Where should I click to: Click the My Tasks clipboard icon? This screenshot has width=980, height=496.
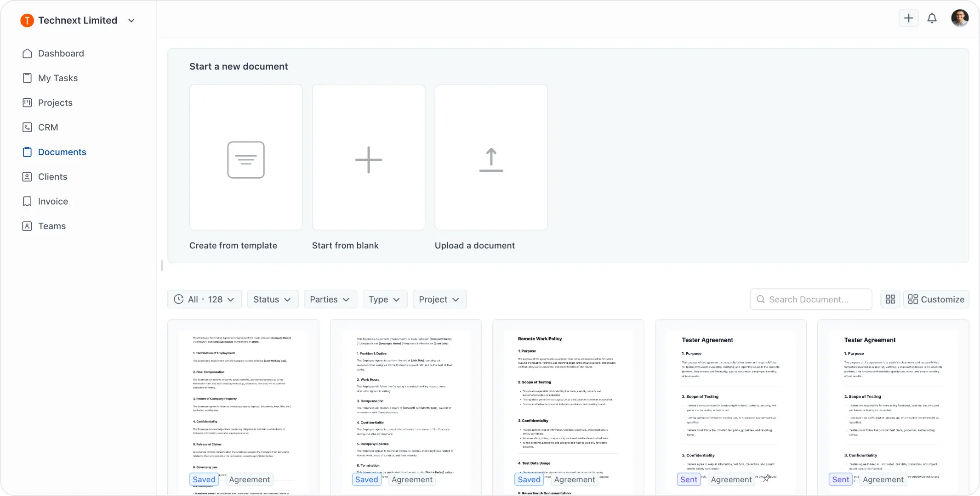[x=27, y=78]
